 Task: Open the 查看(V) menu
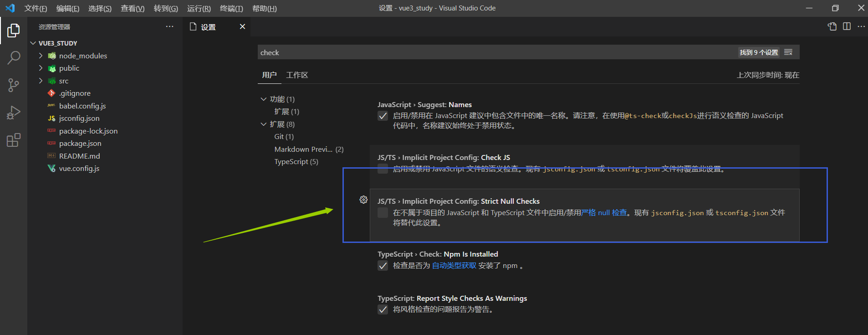point(133,8)
